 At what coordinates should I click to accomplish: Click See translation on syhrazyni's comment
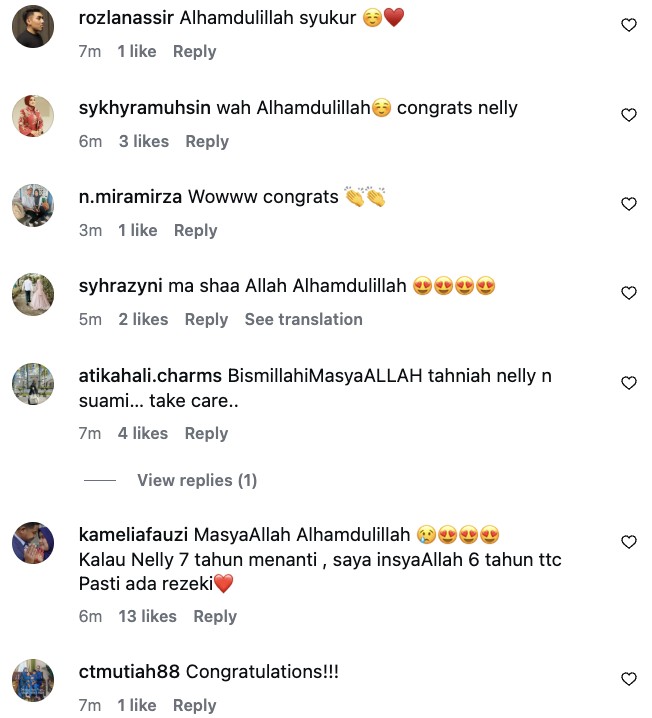point(303,319)
